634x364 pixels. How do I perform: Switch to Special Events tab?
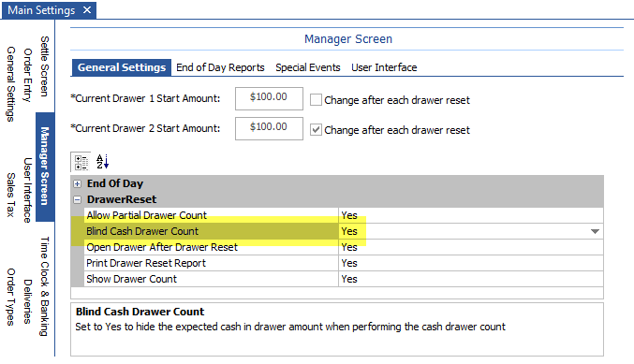pyautogui.click(x=308, y=67)
